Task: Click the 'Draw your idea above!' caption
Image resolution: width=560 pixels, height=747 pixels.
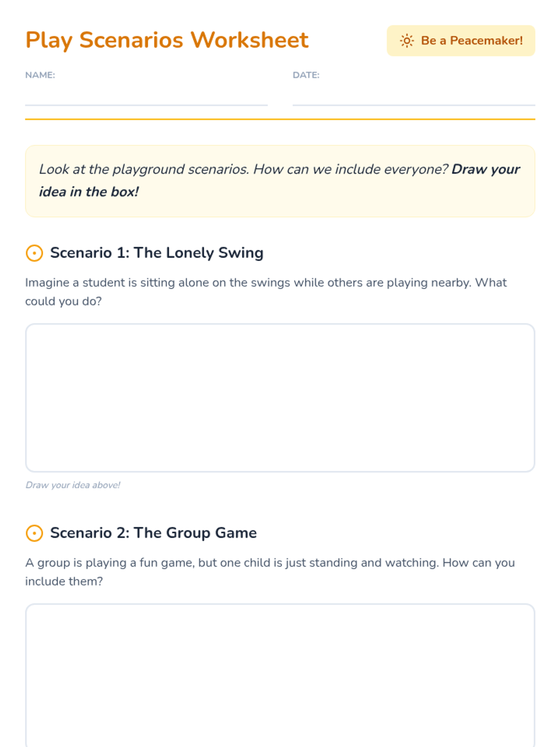Action: pos(73,485)
